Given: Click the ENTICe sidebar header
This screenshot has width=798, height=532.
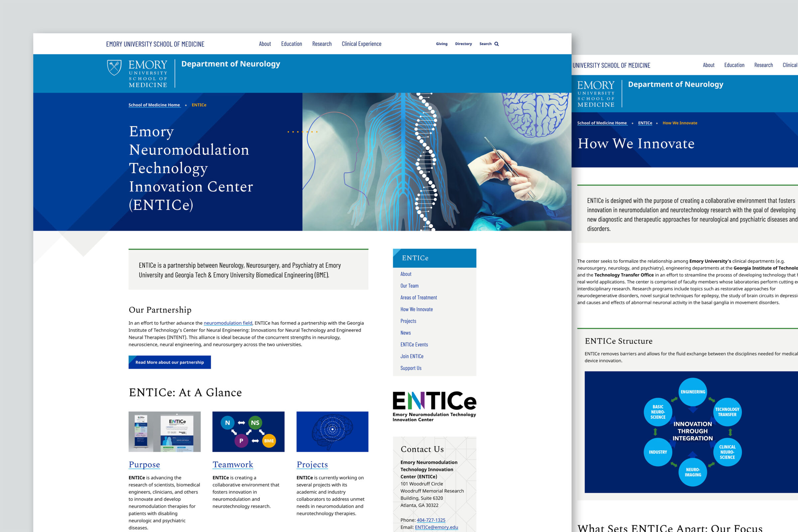Looking at the screenshot, I should 435,258.
